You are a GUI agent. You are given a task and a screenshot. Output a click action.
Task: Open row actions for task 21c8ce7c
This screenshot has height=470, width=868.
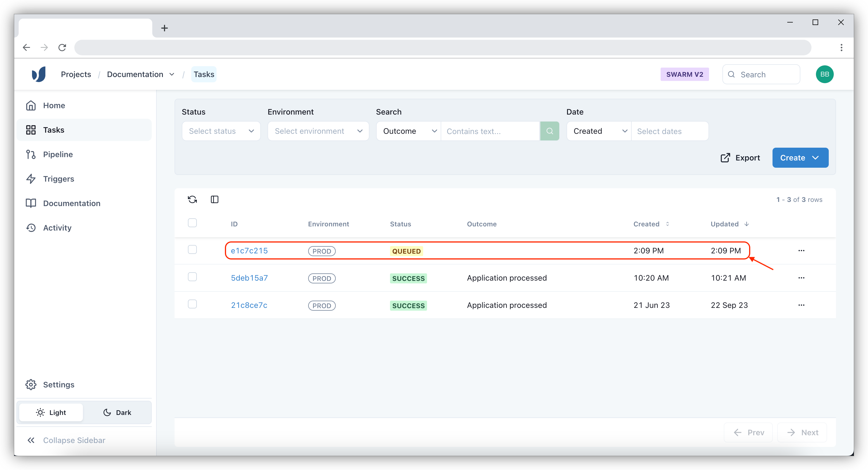pyautogui.click(x=801, y=305)
